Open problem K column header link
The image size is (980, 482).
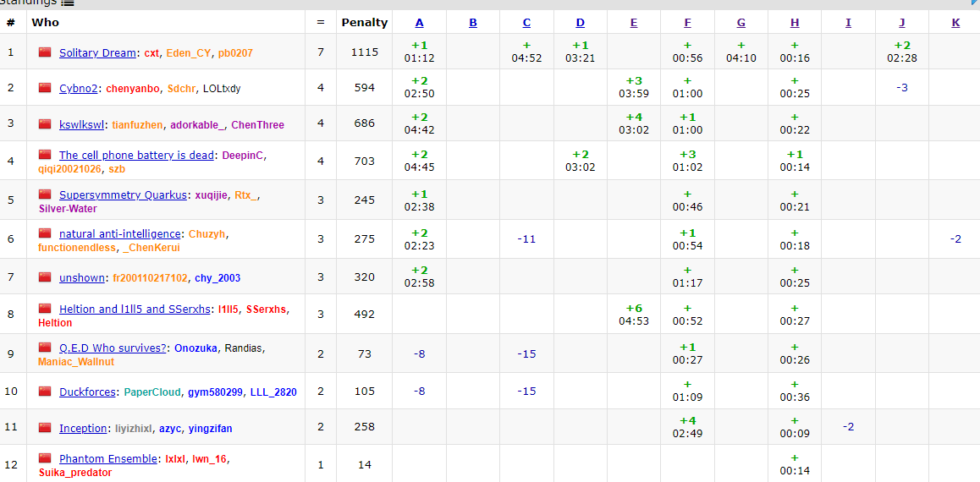tap(955, 23)
